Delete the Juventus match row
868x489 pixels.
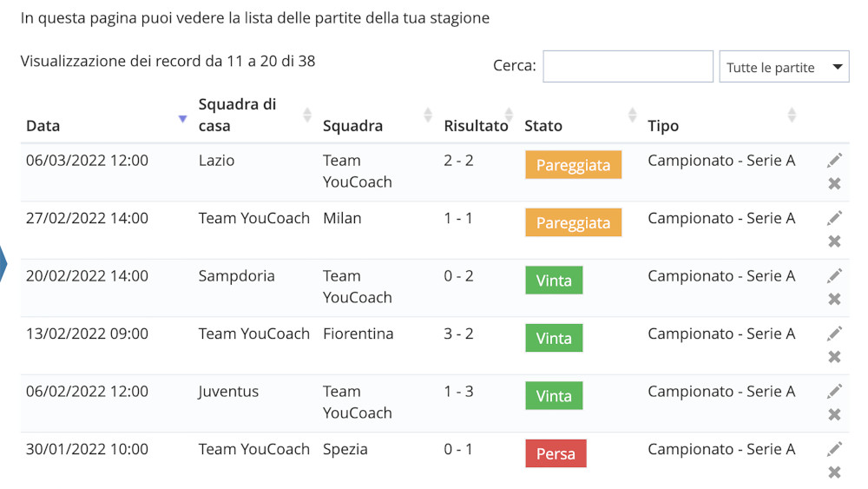[x=834, y=414]
